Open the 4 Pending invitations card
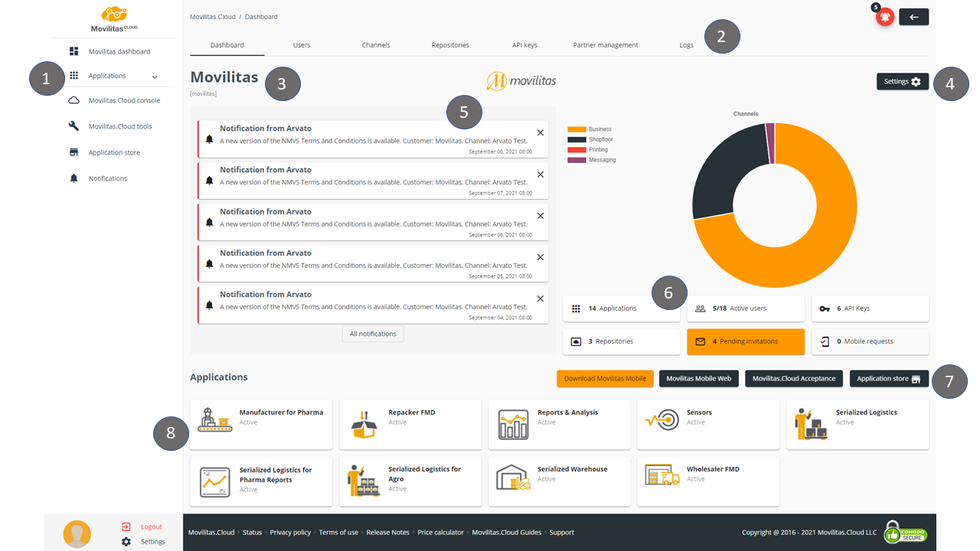The width and height of the screenshot is (980, 551). pos(746,341)
